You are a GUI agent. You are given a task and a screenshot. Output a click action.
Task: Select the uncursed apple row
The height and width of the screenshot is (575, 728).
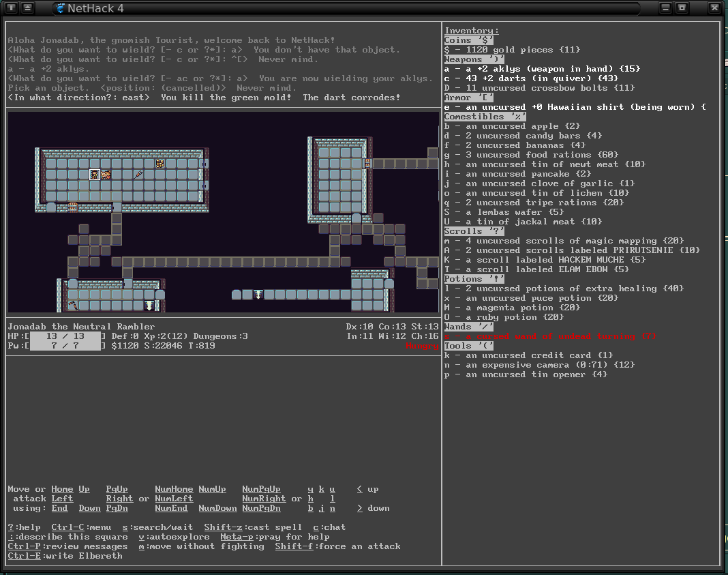point(512,126)
